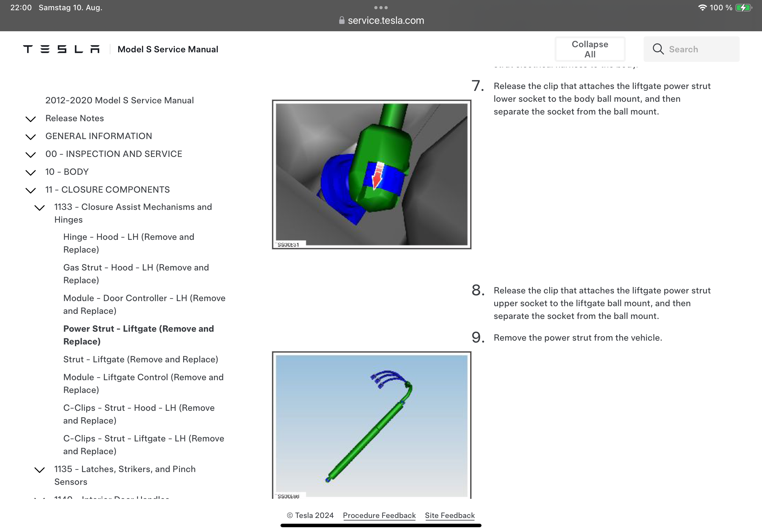The image size is (762, 532).
Task: Click the lower socket clip illustration
Action: click(371, 174)
